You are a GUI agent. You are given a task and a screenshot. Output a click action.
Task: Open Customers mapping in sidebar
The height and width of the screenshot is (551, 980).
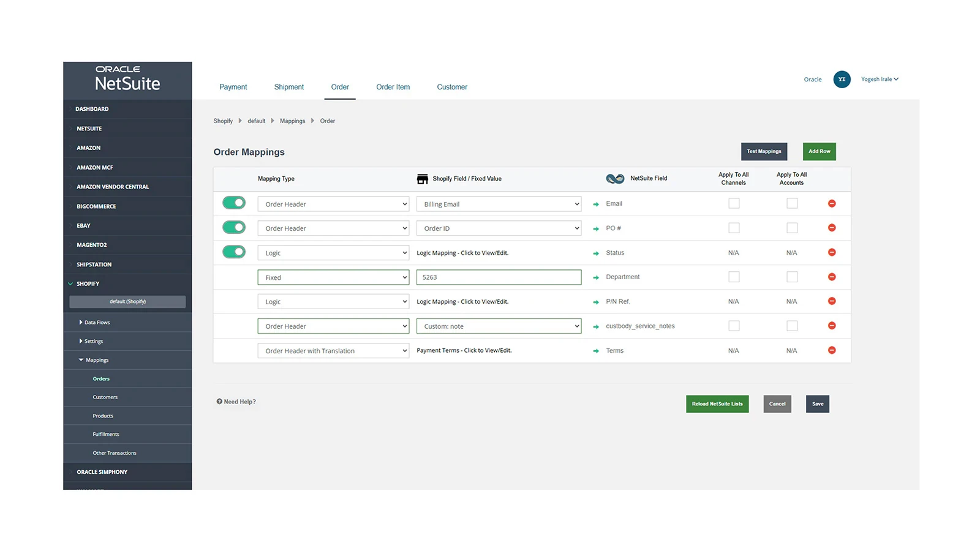pos(105,397)
